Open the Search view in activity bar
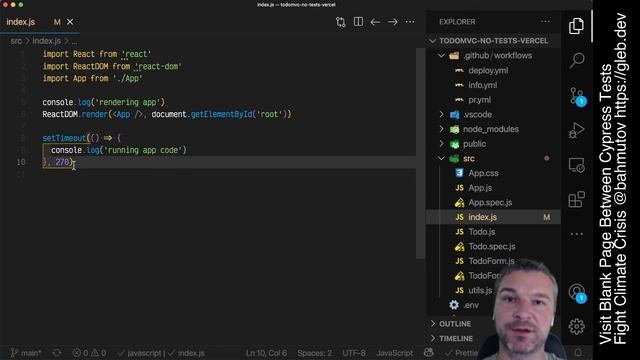Image resolution: width=640 pixels, height=360 pixels. (576, 60)
